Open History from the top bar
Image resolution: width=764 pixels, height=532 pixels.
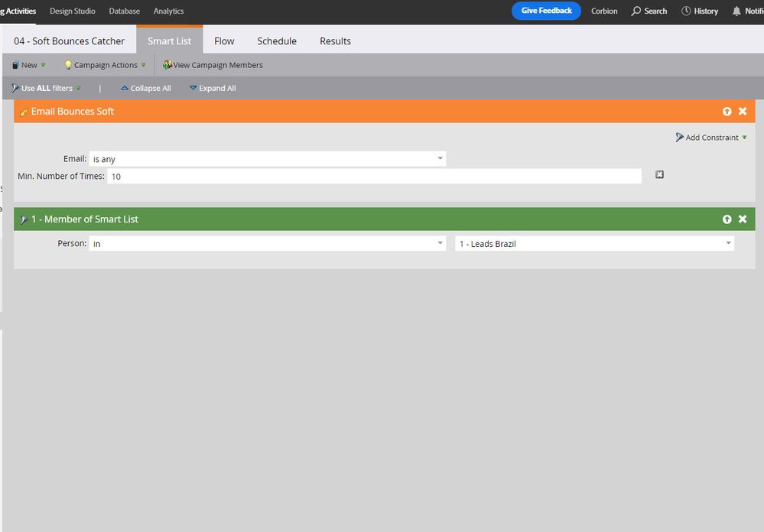pos(699,11)
